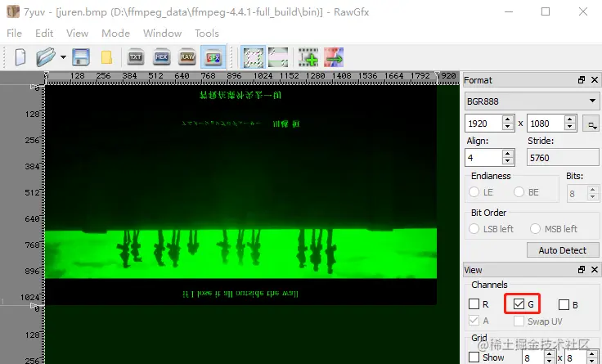Decrease height with the down spinner
Image resolution: width=602 pixels, height=364 pixels.
point(570,128)
